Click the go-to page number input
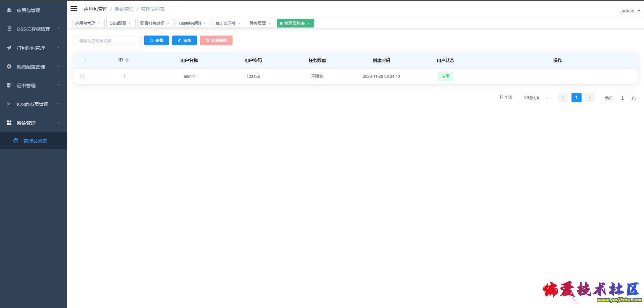Screen dimensions: 644x308 622,98
